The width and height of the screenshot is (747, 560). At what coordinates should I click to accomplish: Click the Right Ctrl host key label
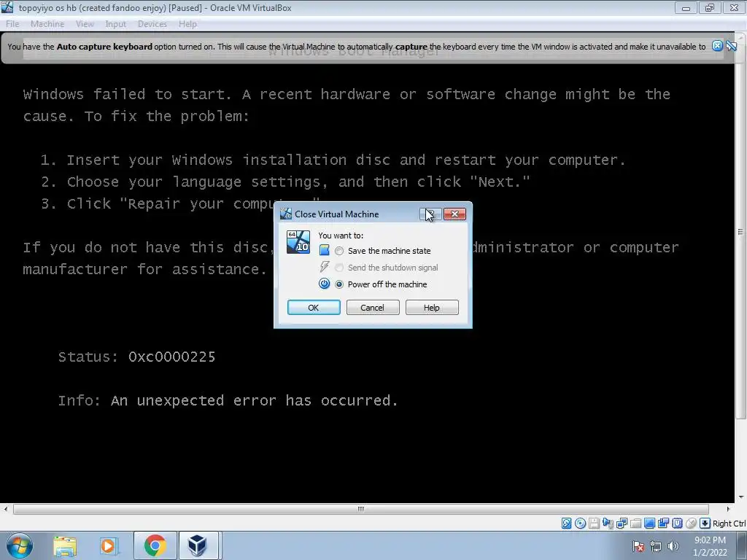pyautogui.click(x=729, y=524)
